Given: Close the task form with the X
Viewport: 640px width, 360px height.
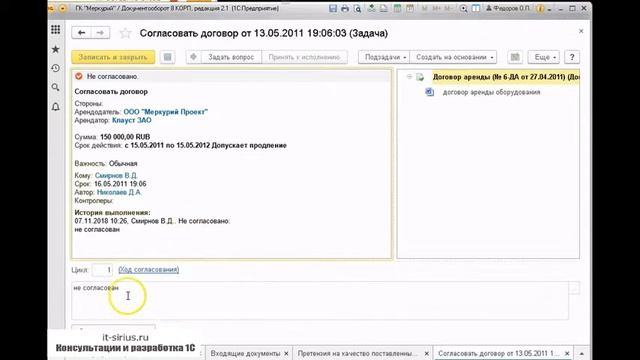Looking at the screenshot, I should coord(581,31).
